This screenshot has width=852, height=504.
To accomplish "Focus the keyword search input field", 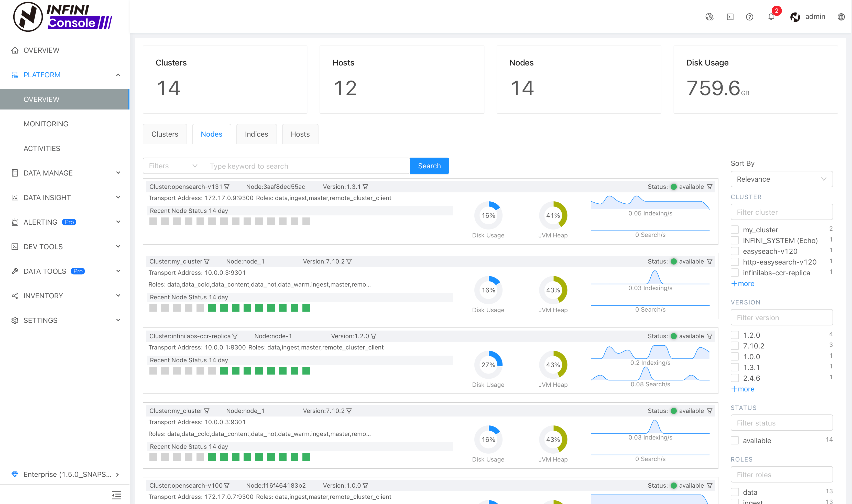I will 307,166.
